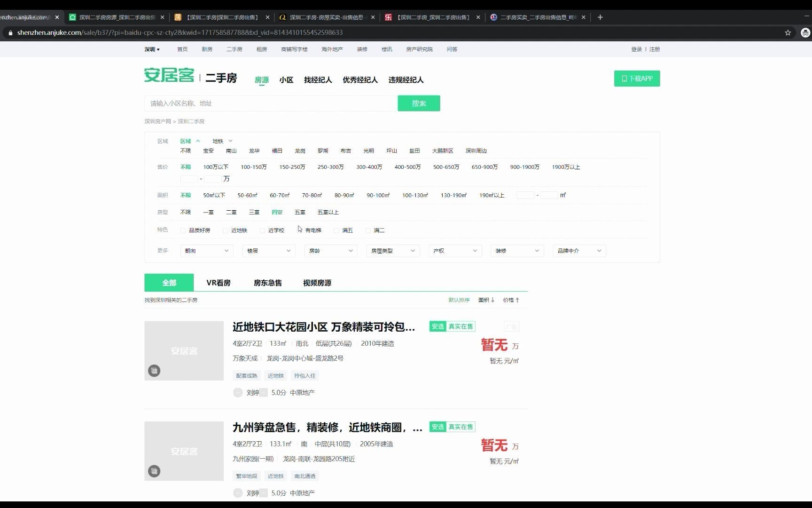Image resolution: width=812 pixels, height=508 pixels.
Task: Switch to the VR看房 tab
Action: (x=219, y=283)
